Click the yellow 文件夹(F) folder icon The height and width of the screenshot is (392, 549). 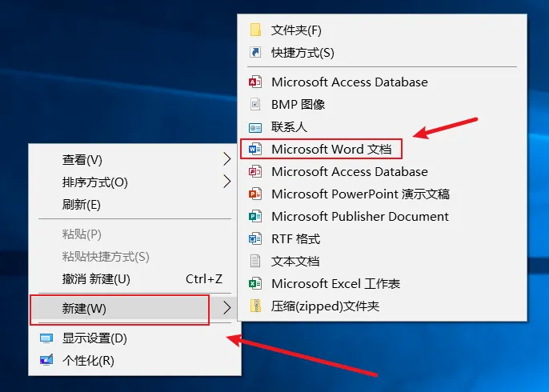(255, 30)
